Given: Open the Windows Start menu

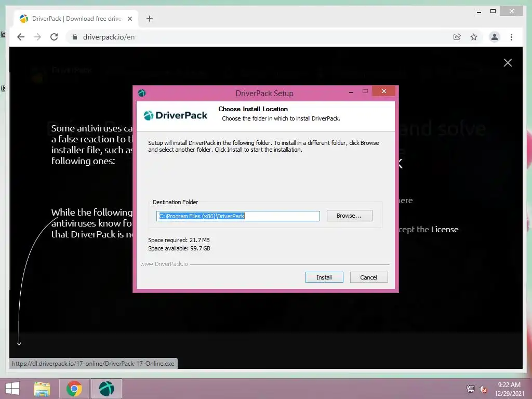Looking at the screenshot, I should (x=12, y=389).
